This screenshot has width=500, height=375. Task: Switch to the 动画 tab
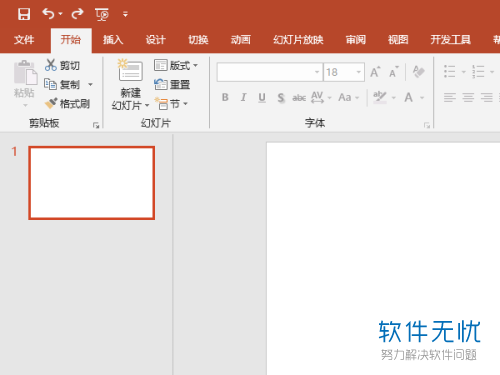(x=241, y=40)
